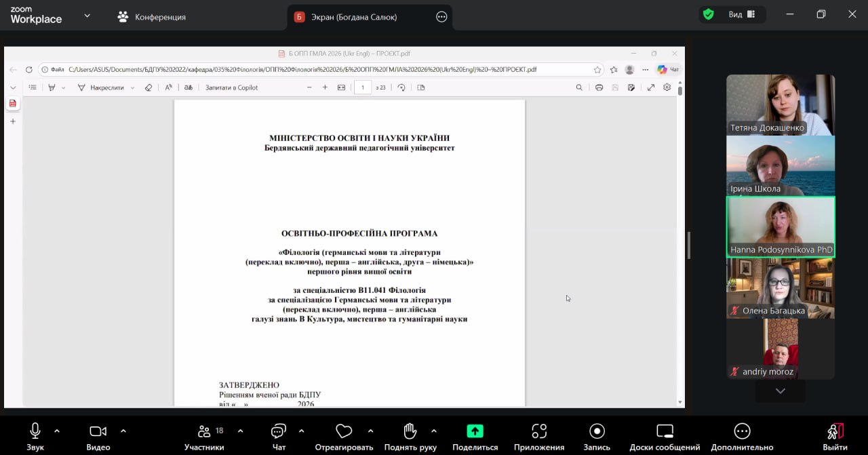Open the Reactions heart icon
Viewport: 868px width, 455px height.
pos(344,431)
